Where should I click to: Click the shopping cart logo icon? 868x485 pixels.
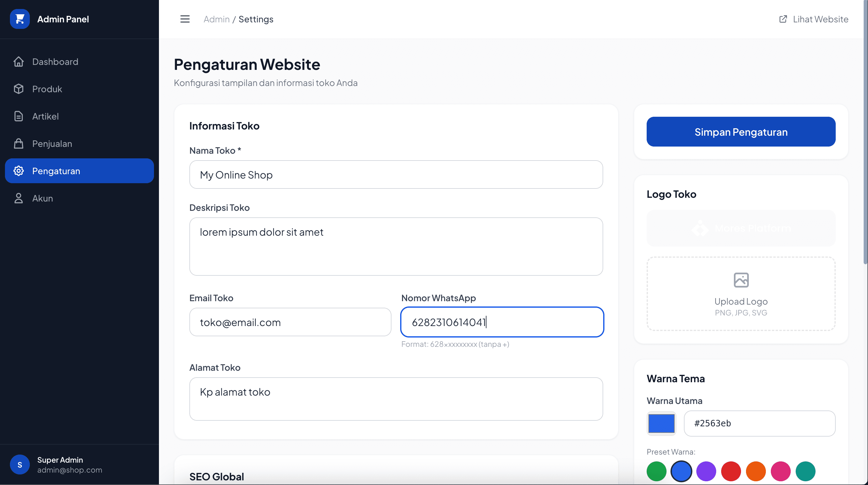coord(20,19)
